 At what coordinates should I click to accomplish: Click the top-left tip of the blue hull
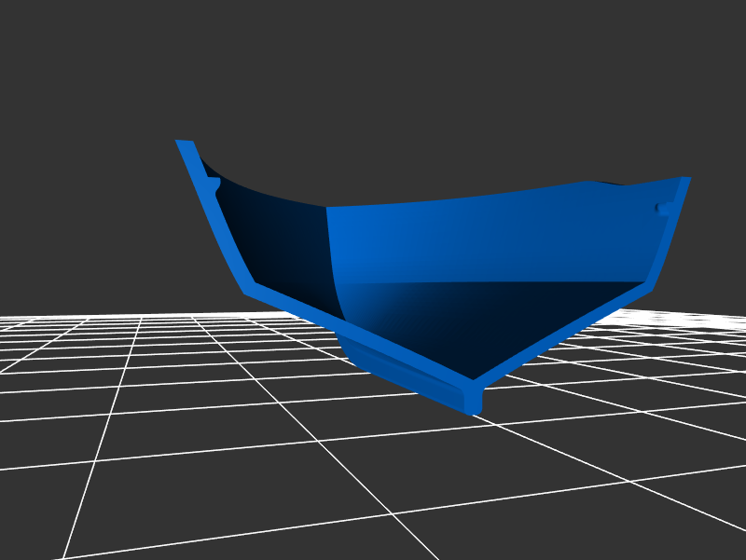coord(184,144)
